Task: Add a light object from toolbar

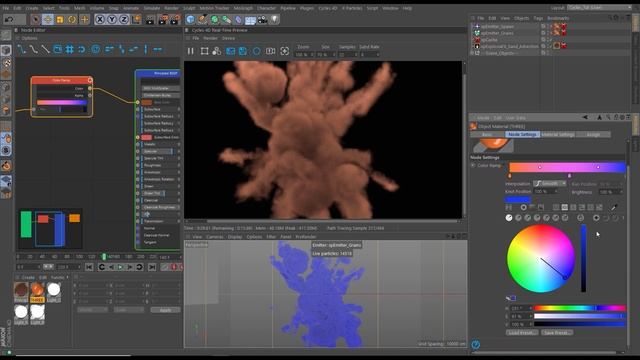Action: coord(274,19)
